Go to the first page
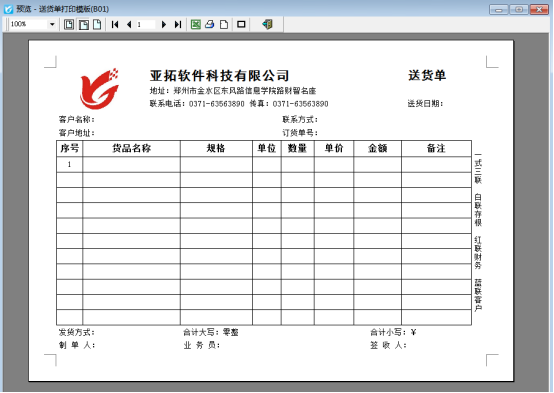Viewport: 554px width, 393px height. pos(115,24)
